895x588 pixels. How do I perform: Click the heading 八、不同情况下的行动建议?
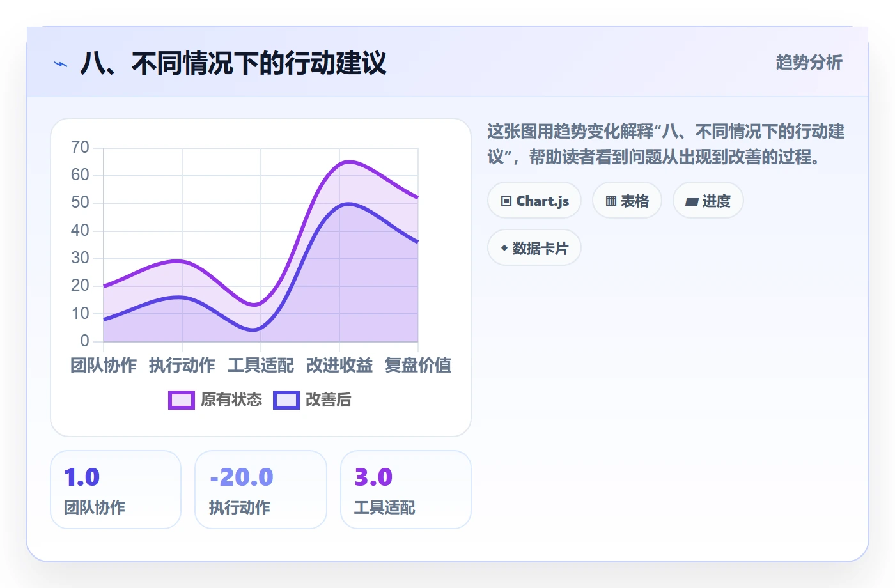tap(233, 63)
